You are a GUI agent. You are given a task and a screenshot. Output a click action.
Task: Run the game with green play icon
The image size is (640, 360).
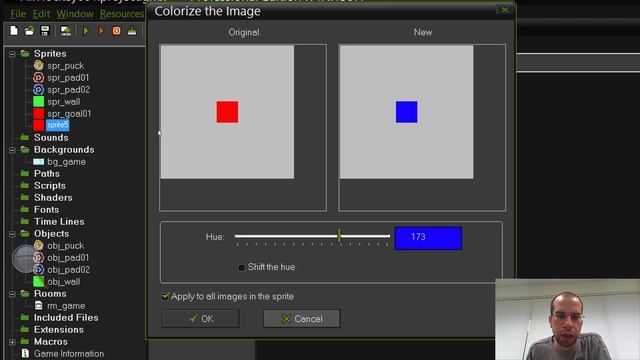(x=86, y=31)
